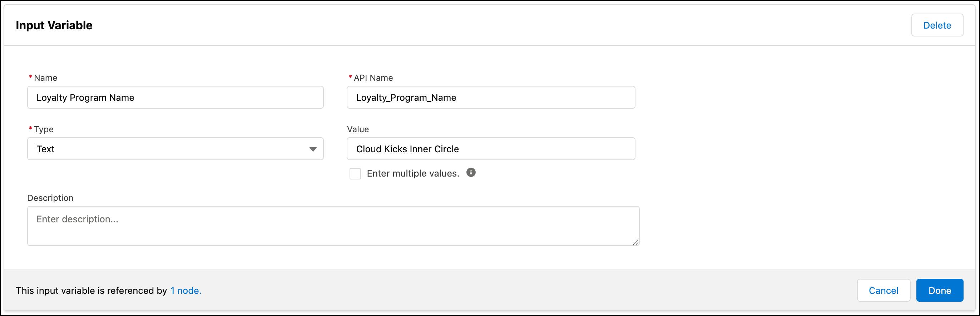Cancel the input variable edits
Screen dimensions: 980x316
click(884, 290)
